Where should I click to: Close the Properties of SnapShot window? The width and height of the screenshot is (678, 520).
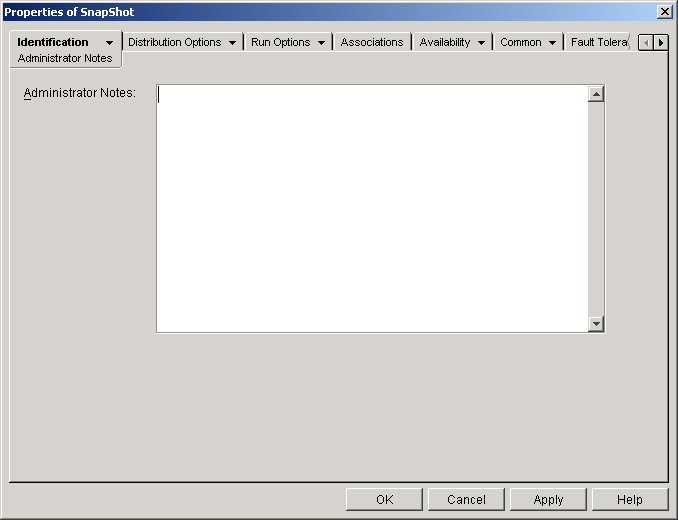(x=664, y=12)
